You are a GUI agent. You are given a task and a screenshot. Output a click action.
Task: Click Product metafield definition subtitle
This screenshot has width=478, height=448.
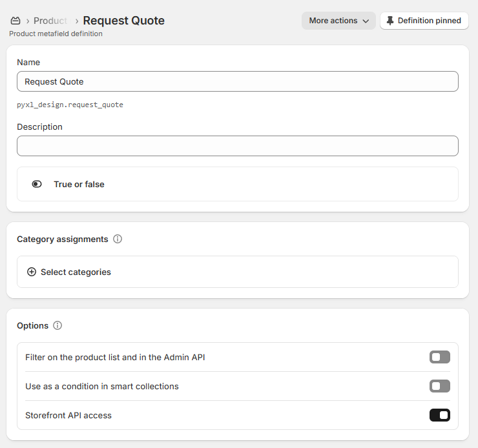(x=56, y=34)
